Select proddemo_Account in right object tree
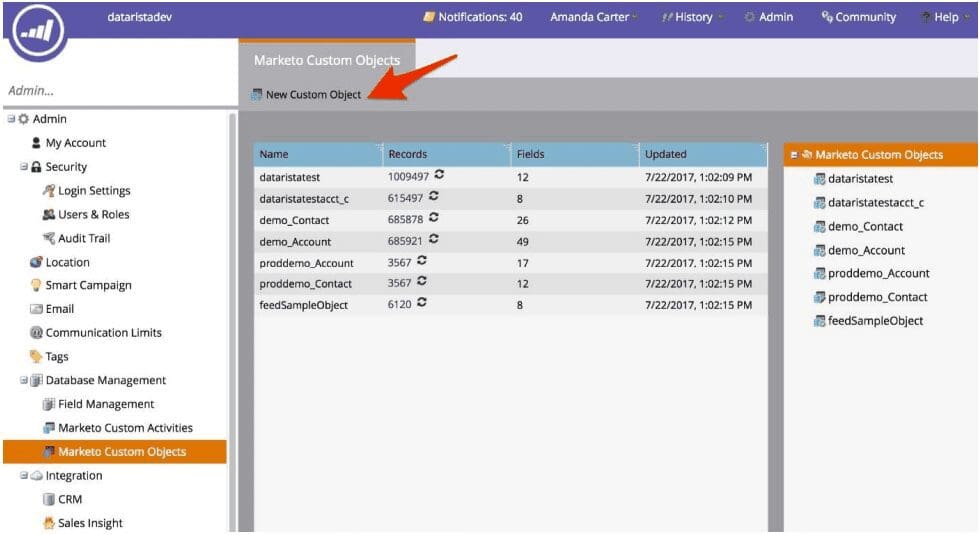Image resolution: width=979 pixels, height=535 pixels. point(878,273)
